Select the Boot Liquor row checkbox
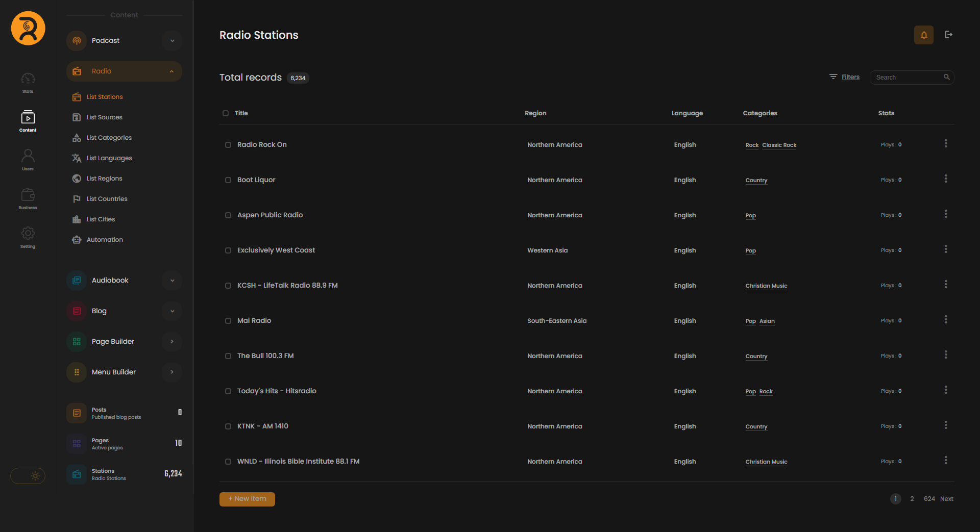 click(x=228, y=180)
